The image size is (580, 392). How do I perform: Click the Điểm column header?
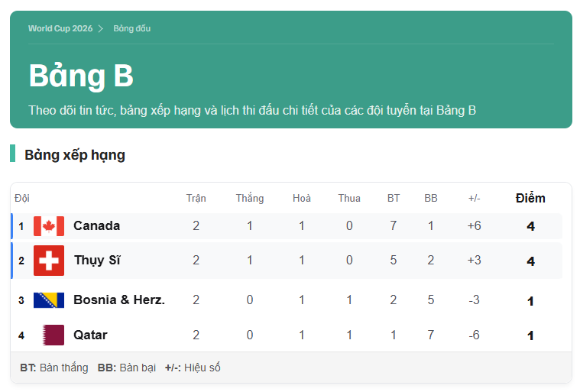pyautogui.click(x=530, y=198)
